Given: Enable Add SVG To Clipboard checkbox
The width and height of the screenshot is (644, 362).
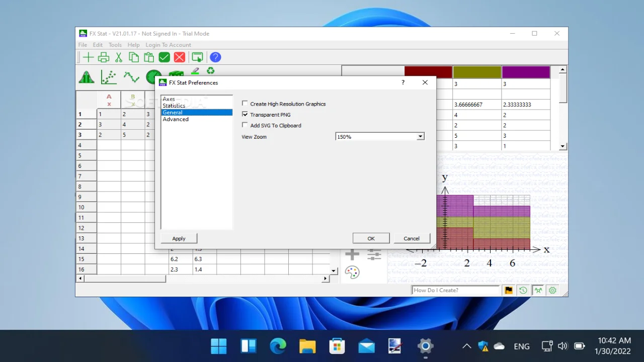Looking at the screenshot, I should coord(245,125).
